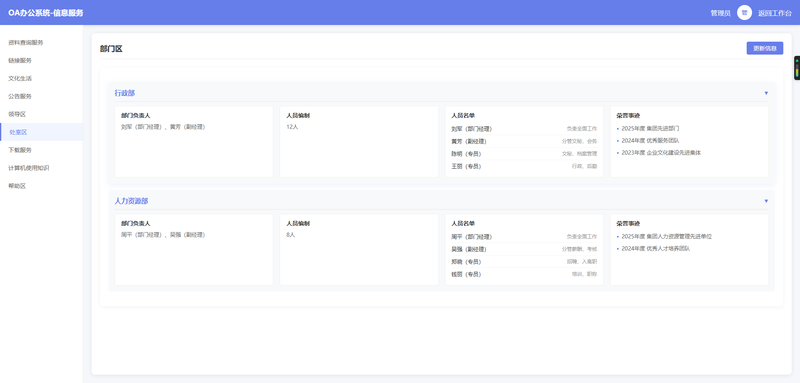This screenshot has height=383, width=800.
Task: Collapse the 人力资源部 section arrow
Action: (x=766, y=201)
